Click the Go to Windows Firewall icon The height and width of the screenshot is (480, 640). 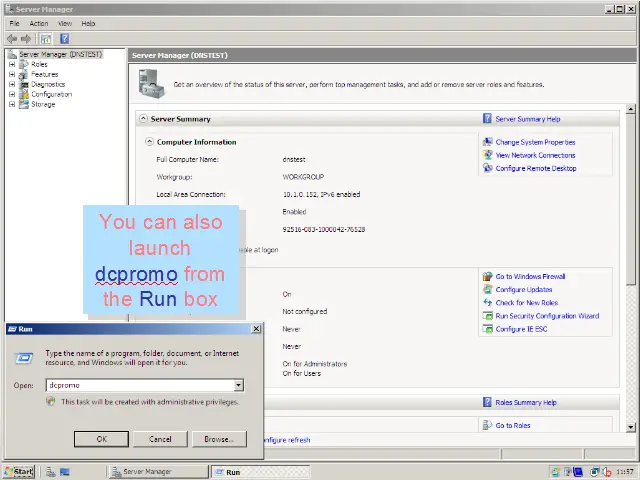click(487, 276)
